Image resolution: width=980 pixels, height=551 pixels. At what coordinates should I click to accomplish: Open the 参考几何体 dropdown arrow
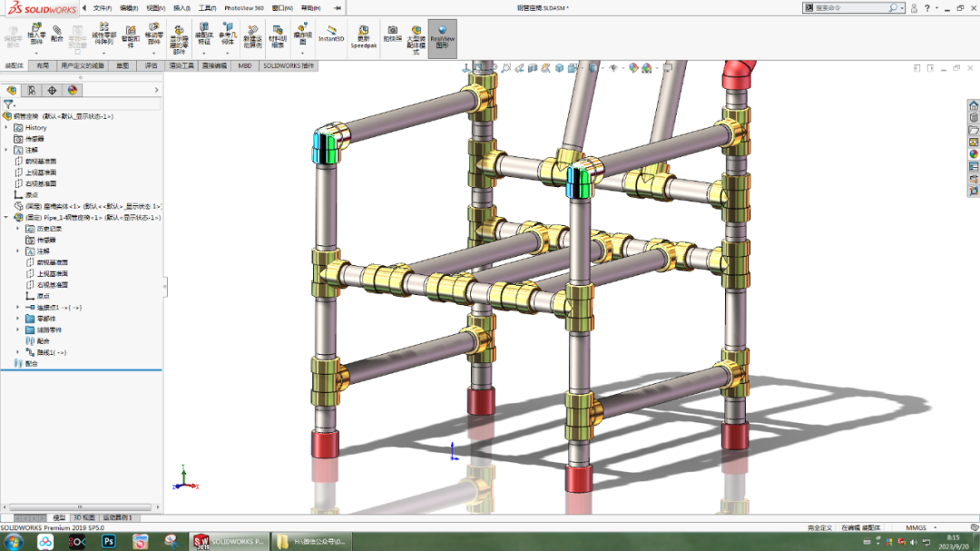tap(229, 53)
